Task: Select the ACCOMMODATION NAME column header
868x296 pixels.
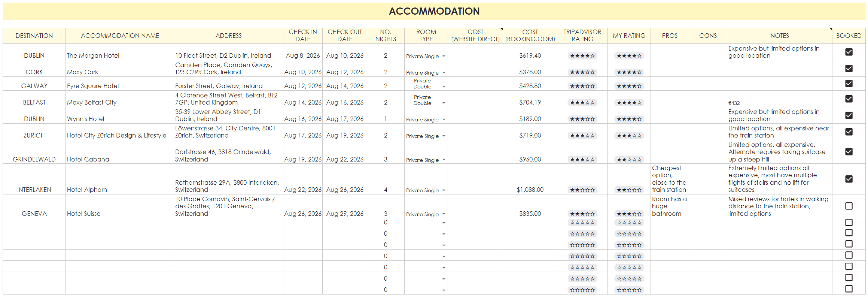Action: pyautogui.click(x=120, y=36)
